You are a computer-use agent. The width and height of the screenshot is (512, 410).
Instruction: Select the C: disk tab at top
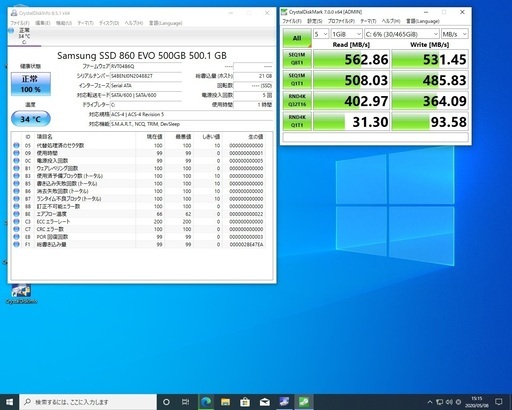click(x=24, y=36)
